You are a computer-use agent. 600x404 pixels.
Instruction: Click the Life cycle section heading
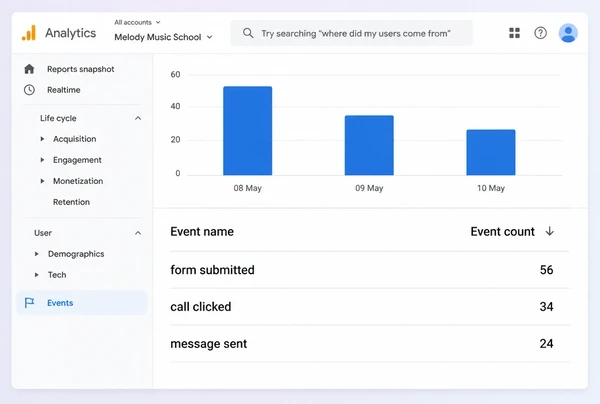coord(58,118)
